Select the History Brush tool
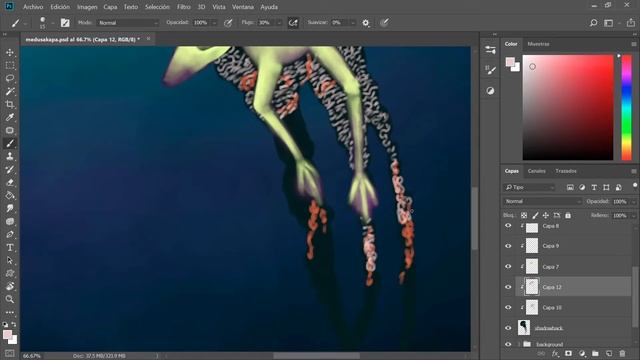Viewport: 640px width, 360px height. tap(10, 169)
